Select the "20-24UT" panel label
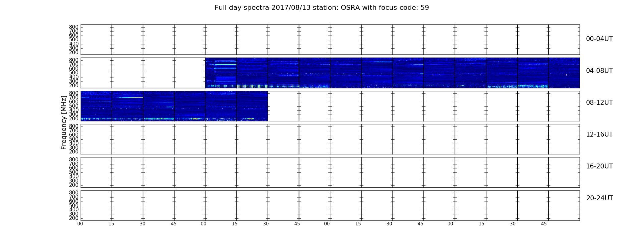The image size is (644, 245). click(x=600, y=198)
